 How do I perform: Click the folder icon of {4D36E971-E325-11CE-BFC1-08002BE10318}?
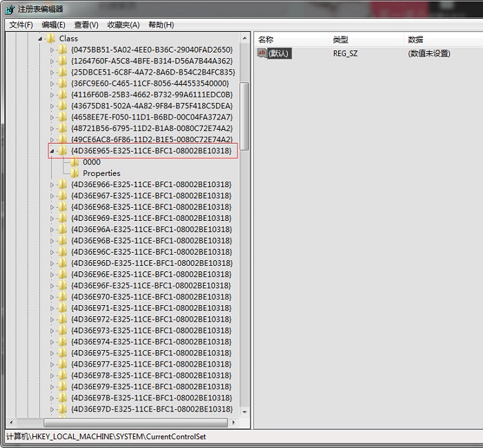pyautogui.click(x=63, y=308)
